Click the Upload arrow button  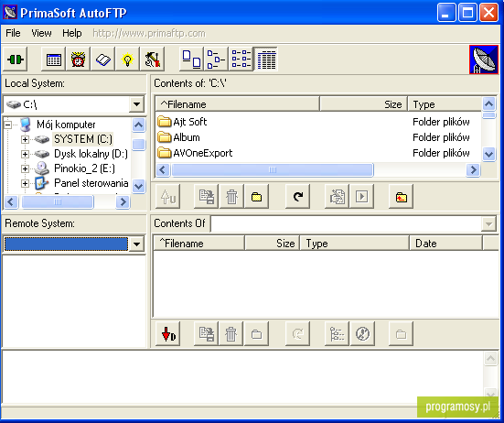click(167, 197)
